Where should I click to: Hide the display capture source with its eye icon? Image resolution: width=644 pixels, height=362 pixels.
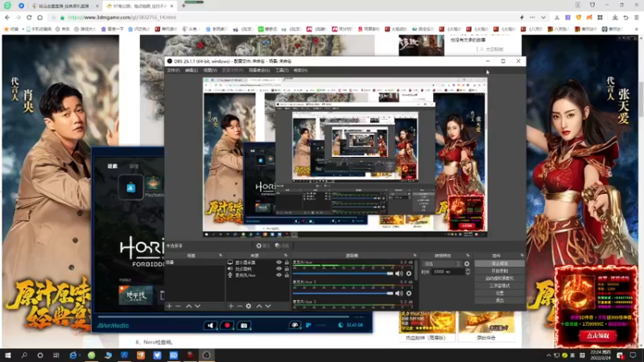point(279,262)
